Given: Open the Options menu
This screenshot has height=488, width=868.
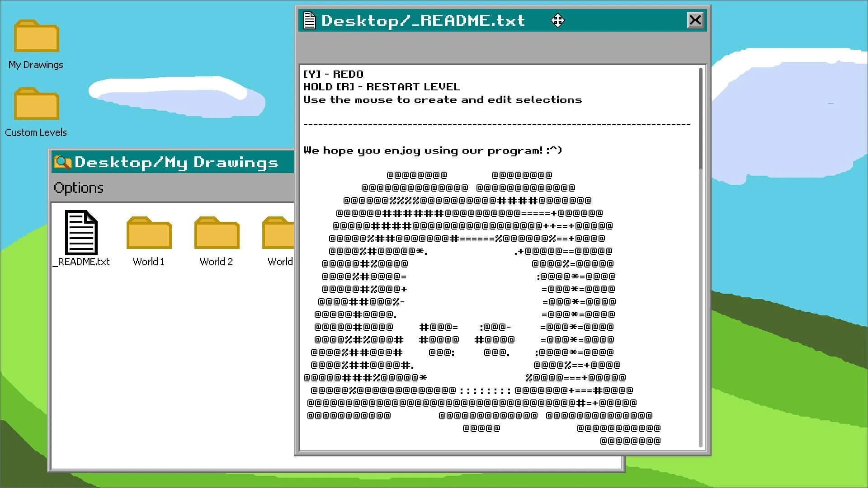Looking at the screenshot, I should 79,188.
